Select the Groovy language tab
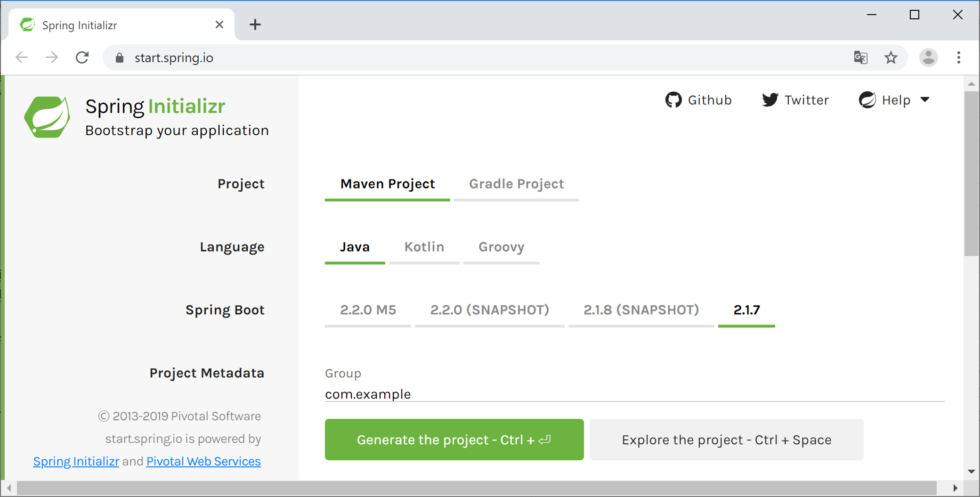This screenshot has height=497, width=980. click(x=501, y=246)
